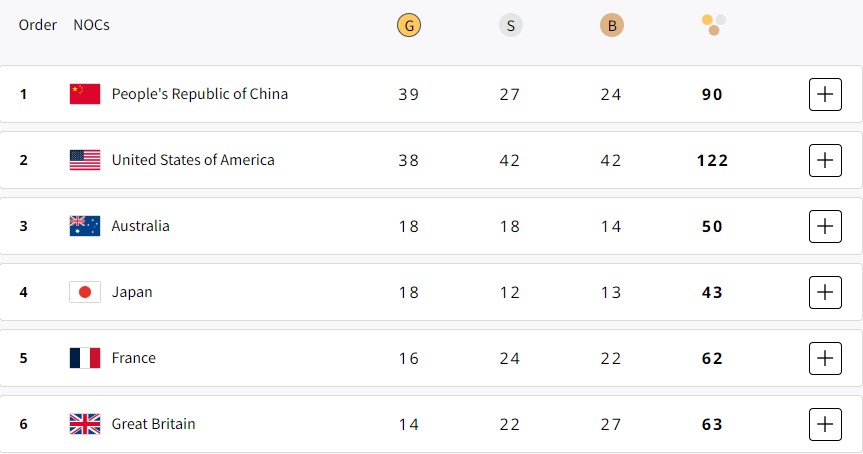Expand the United States of America details
Viewport: 863px width, 454px height.
(825, 160)
